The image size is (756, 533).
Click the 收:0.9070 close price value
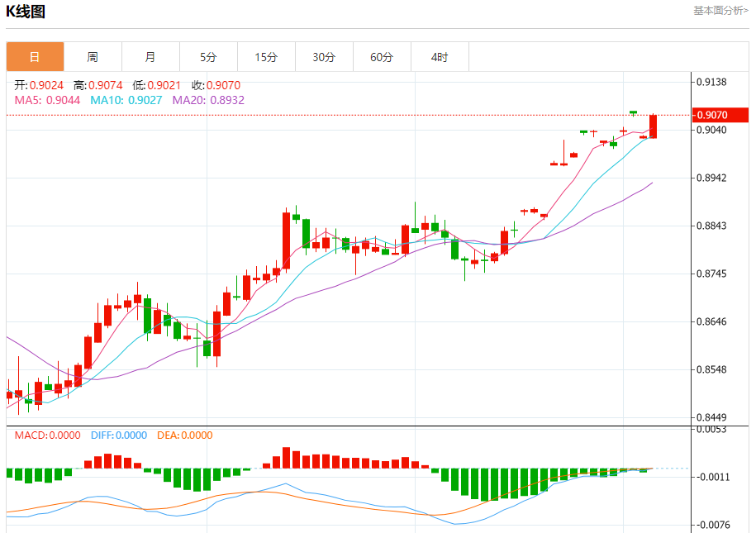pyautogui.click(x=216, y=85)
